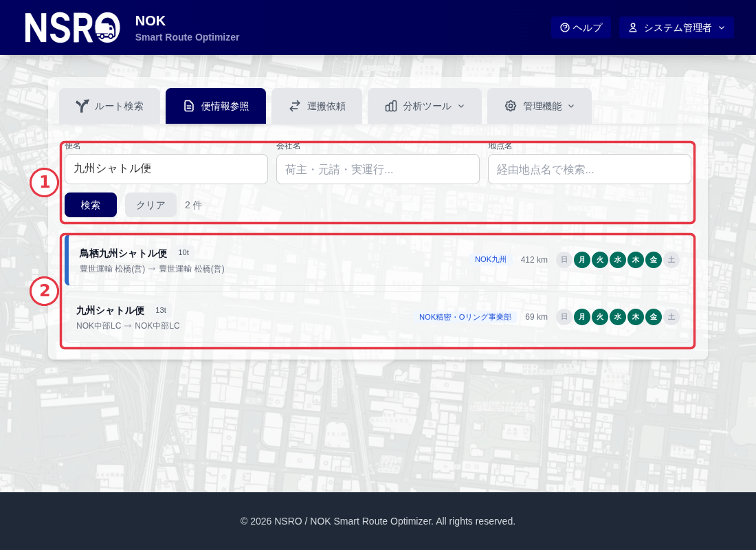
Task: Click 土 day badge in 鳥栖九州シャトル便 row
Action: [671, 260]
